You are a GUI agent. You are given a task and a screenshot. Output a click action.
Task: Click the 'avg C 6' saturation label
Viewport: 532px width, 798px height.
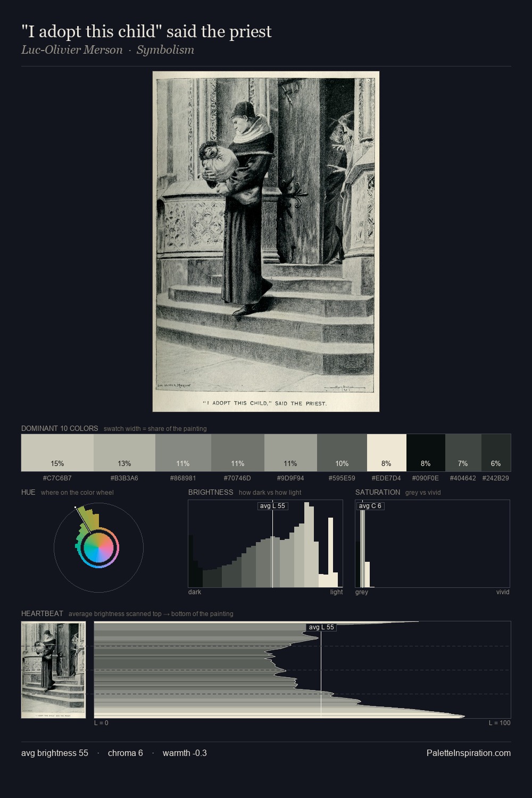pyautogui.click(x=370, y=506)
